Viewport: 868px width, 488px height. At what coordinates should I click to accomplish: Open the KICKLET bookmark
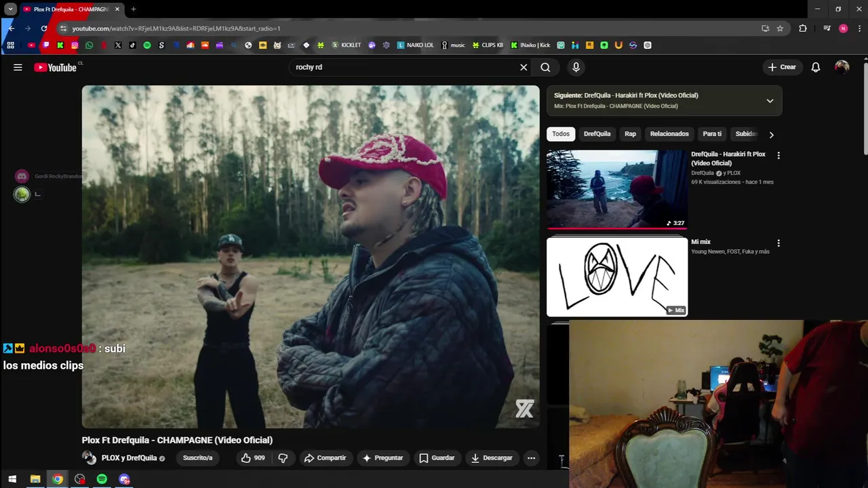pos(346,45)
